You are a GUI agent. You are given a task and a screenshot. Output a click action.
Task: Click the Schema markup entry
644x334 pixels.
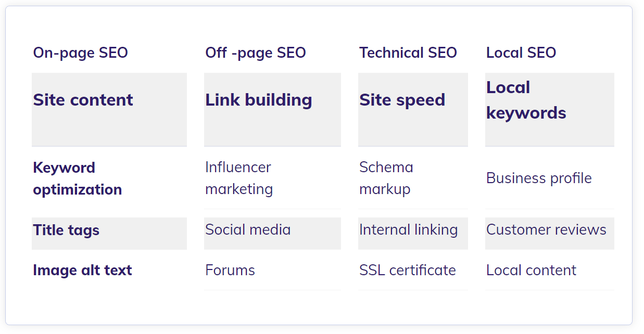coord(386,178)
